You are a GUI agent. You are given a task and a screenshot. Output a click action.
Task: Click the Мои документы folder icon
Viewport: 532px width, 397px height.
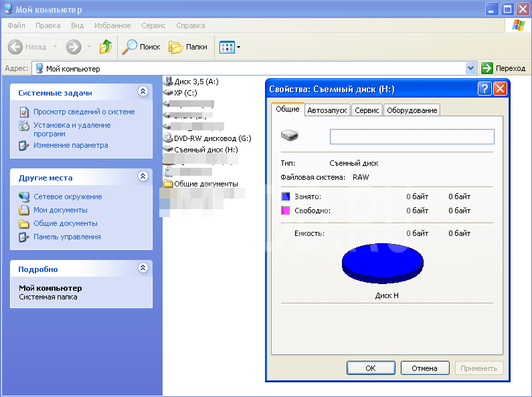(23, 211)
